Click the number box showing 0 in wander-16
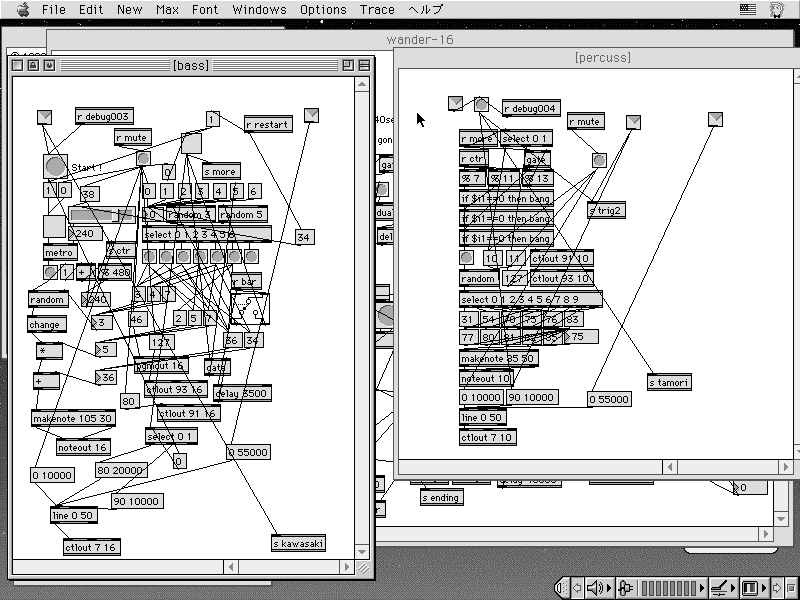Screen dimensions: 800x600 tap(750, 488)
